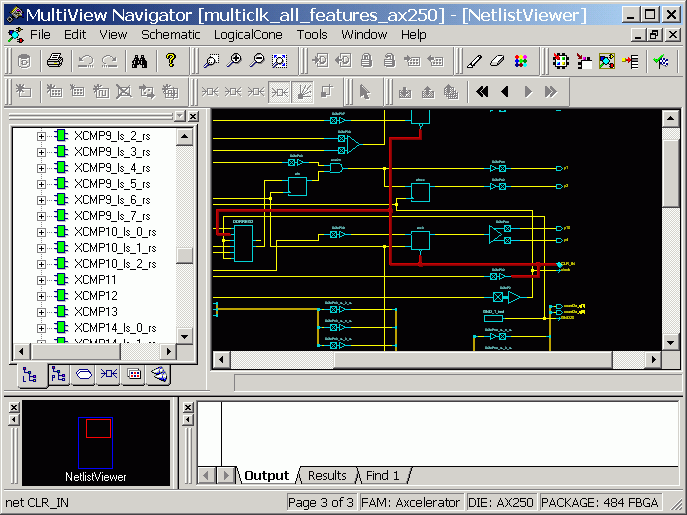Switch to the Results tab
The height and width of the screenshot is (515, 687).
(x=327, y=476)
